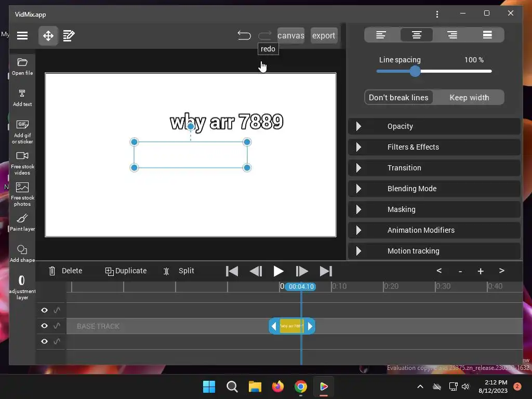Expand the Filters & Effects section
Viewport: 532px width, 399px height.
coord(434,147)
